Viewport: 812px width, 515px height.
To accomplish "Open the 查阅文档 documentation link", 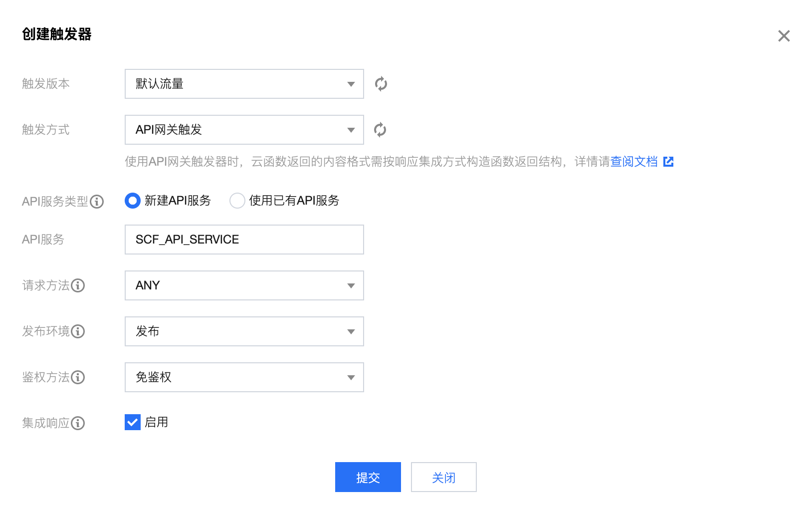I will tap(634, 162).
